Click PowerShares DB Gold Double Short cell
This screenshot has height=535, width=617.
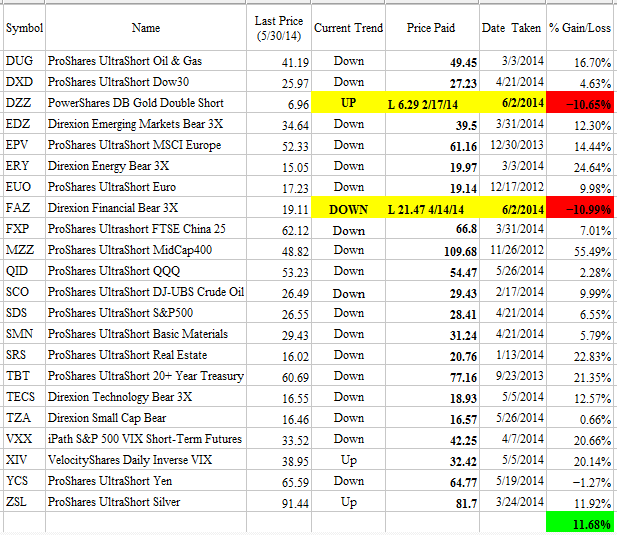pyautogui.click(x=146, y=103)
